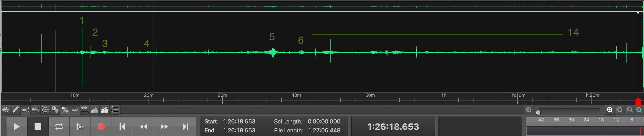Stop playback with the Stop button
Viewport: 644px width, 136px height.
(38, 127)
